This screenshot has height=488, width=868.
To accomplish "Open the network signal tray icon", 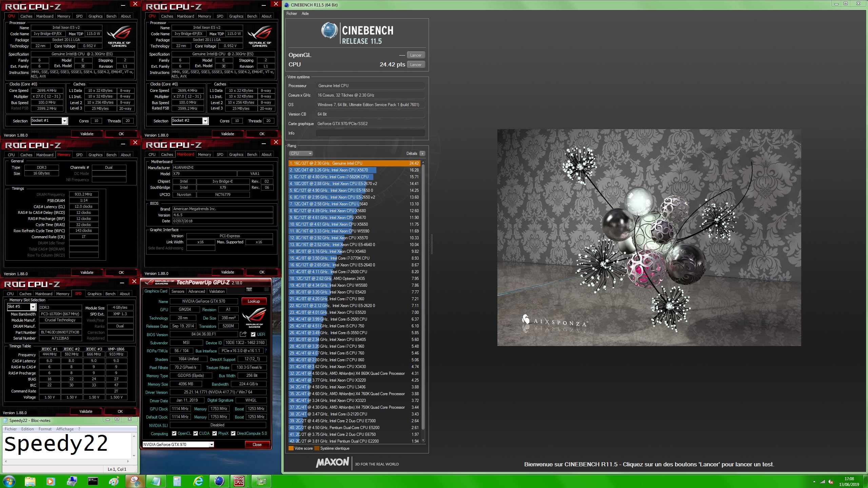I will (823, 482).
